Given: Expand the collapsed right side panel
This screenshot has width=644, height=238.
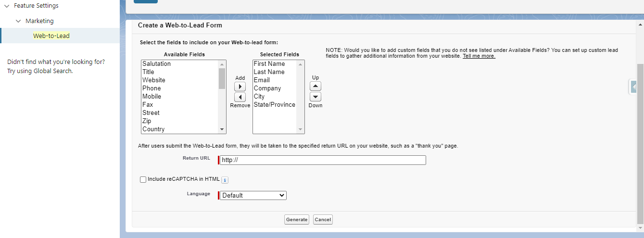Looking at the screenshot, I should 634,87.
